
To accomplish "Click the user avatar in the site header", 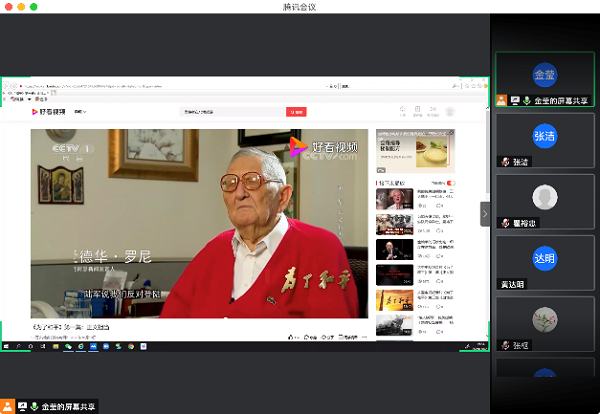I will point(450,111).
